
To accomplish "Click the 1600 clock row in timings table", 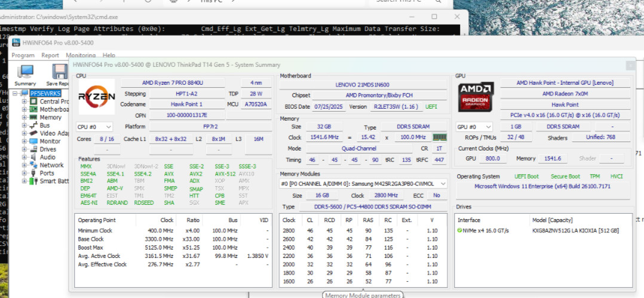I will (363, 282).
